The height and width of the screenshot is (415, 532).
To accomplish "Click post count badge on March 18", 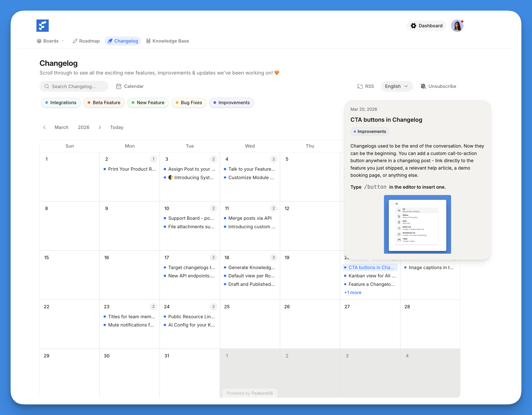I will (274, 257).
